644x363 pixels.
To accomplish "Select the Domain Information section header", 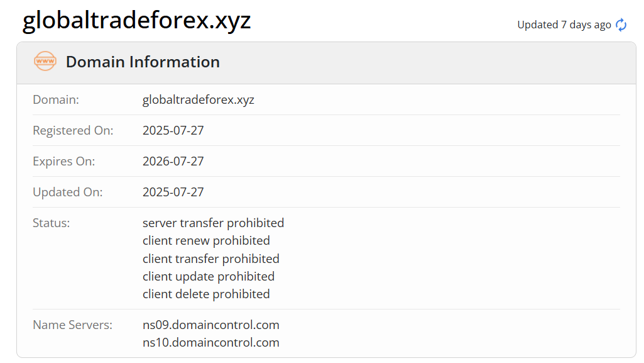I will (143, 62).
